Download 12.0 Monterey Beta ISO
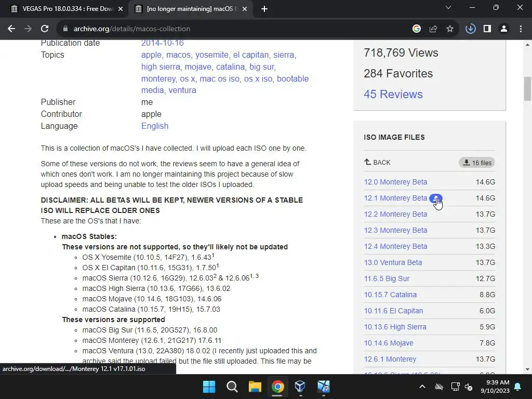The image size is (532, 399). pyautogui.click(x=395, y=182)
